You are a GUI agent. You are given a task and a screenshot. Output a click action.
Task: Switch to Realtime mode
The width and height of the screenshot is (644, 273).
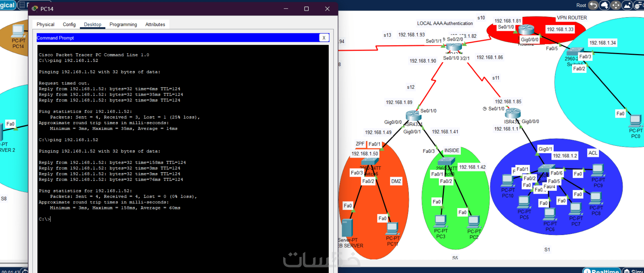pos(602,271)
